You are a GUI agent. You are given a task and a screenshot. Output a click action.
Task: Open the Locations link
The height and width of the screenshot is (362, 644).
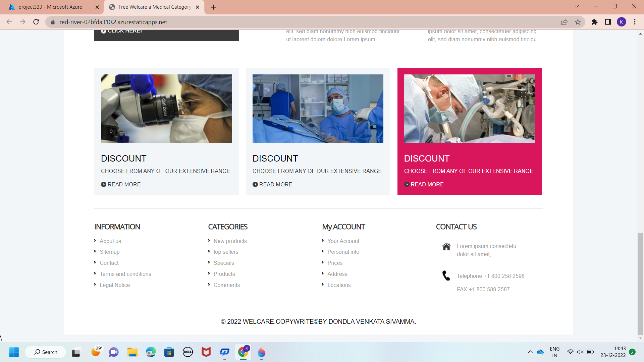coord(339,285)
